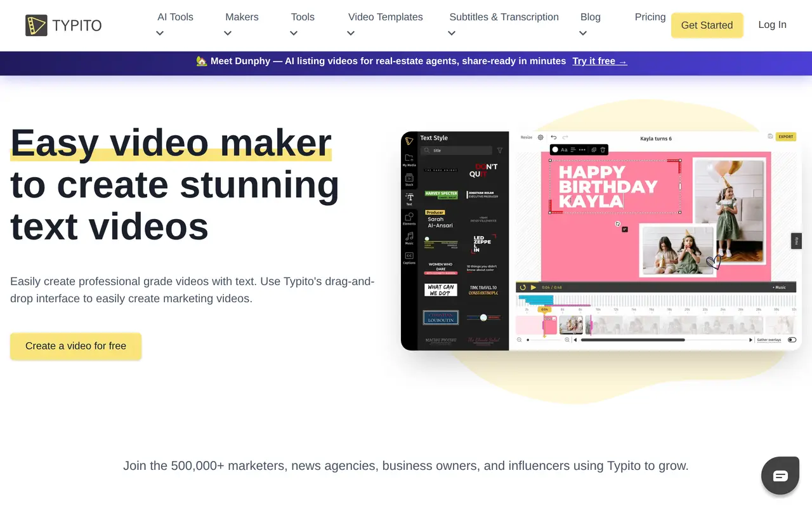Select the Women Who Dare text style
Viewport: 812px width, 508px height.
coord(441,268)
